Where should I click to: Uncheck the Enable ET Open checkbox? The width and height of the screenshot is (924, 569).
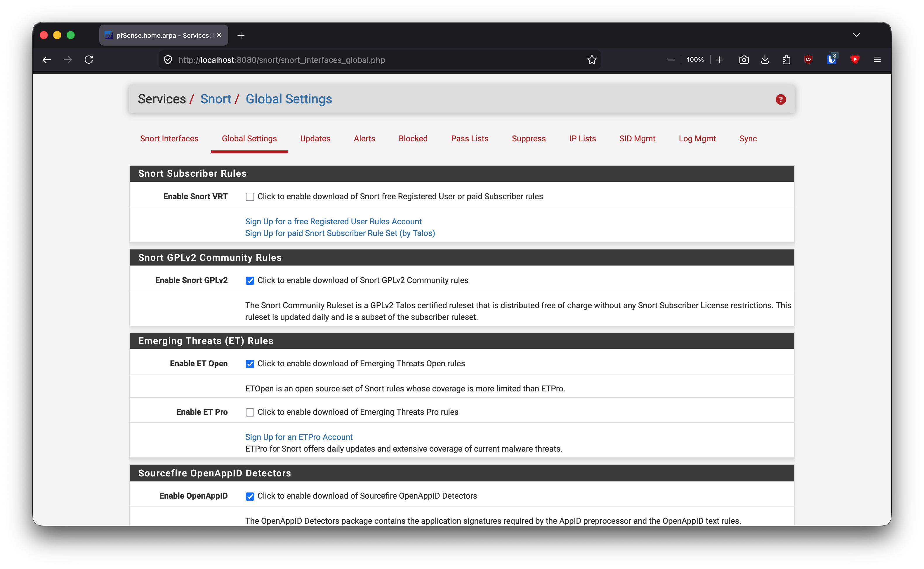250,364
